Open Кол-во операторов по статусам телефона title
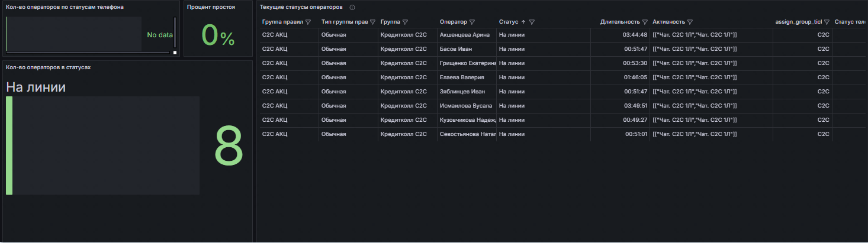The height and width of the screenshot is (243, 868). [65, 7]
